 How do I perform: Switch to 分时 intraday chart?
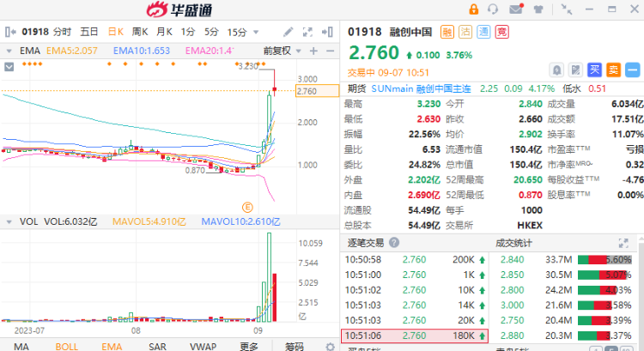(62, 32)
